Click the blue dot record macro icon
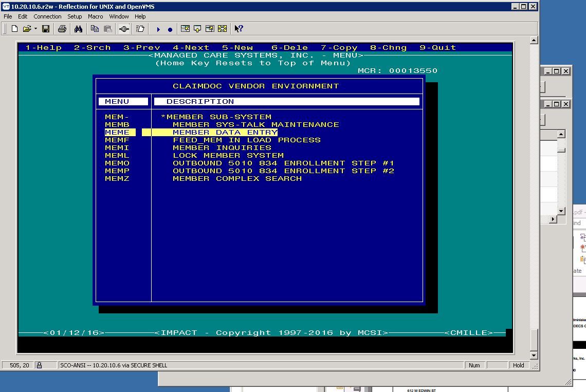This screenshot has height=392, width=586. pyautogui.click(x=170, y=29)
